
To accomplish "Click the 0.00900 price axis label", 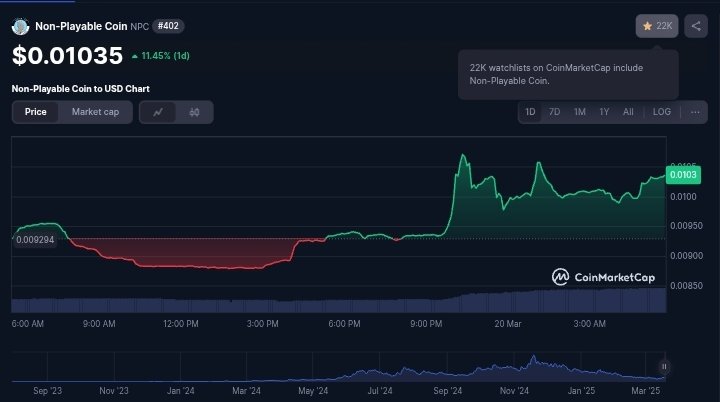I will point(686,256).
